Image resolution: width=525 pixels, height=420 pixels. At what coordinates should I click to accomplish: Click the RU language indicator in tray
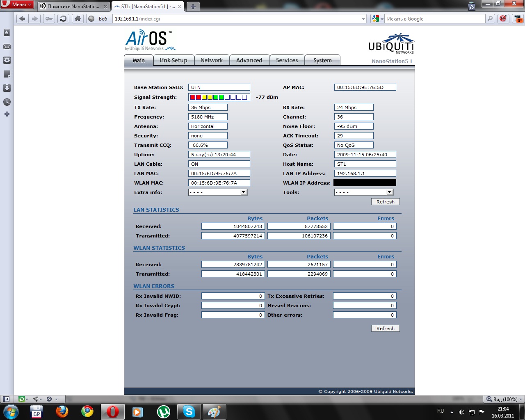point(441,411)
